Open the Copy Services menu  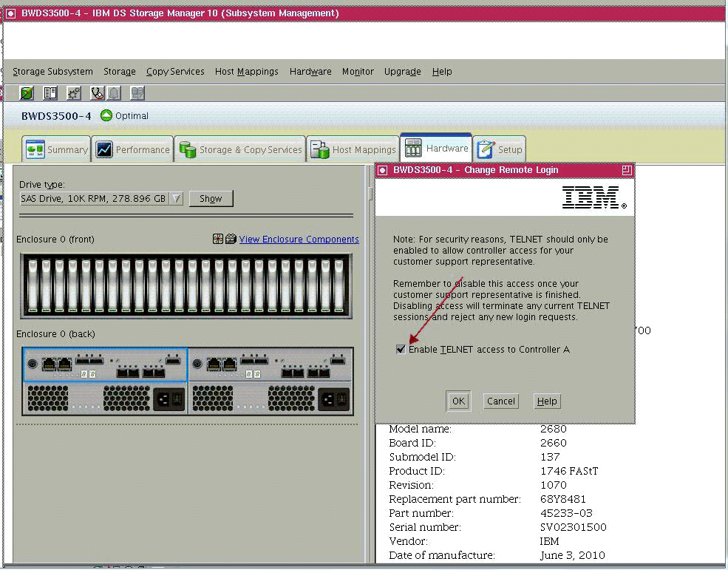coord(174,71)
